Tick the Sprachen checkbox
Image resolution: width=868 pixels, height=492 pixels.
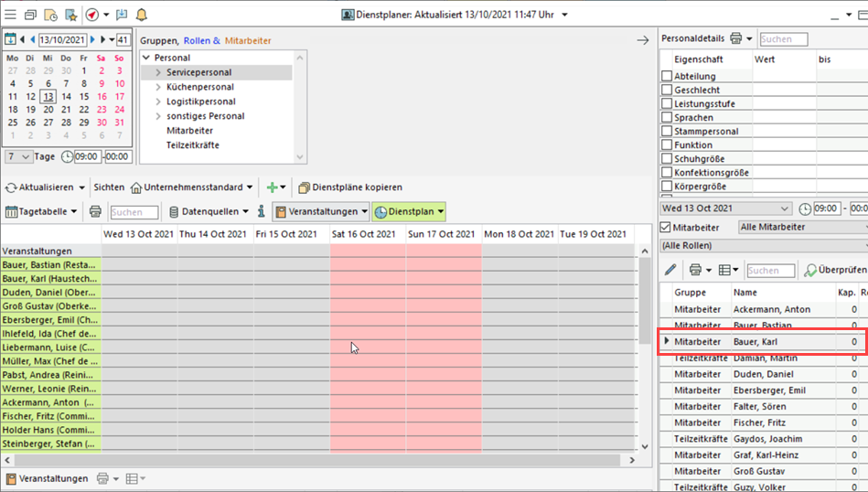[667, 118]
